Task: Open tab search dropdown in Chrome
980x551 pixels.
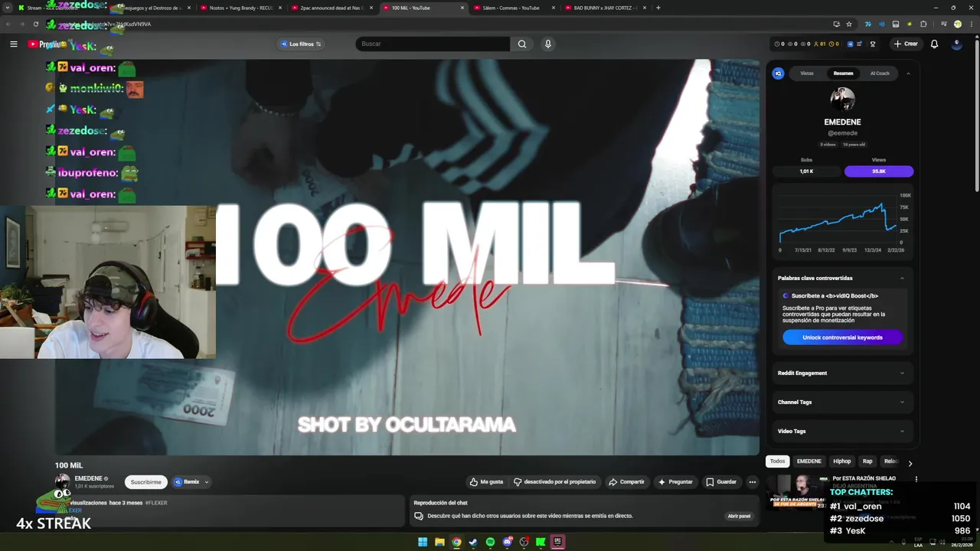Action: click(x=8, y=8)
